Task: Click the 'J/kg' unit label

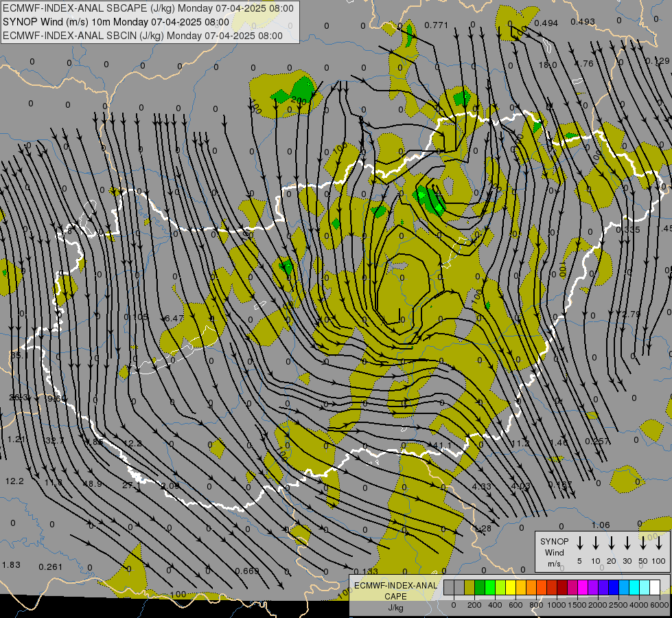Action: click(x=395, y=608)
